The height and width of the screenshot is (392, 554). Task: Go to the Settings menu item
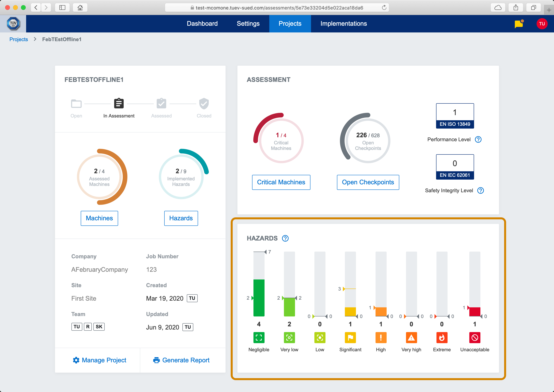click(x=248, y=24)
